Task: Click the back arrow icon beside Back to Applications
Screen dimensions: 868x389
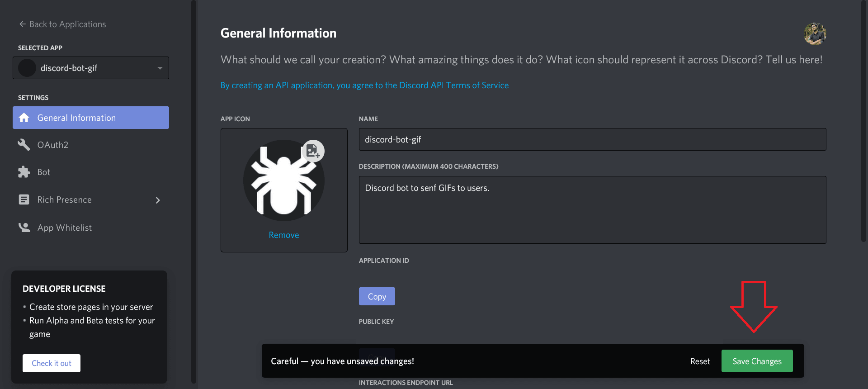Action: (x=22, y=24)
